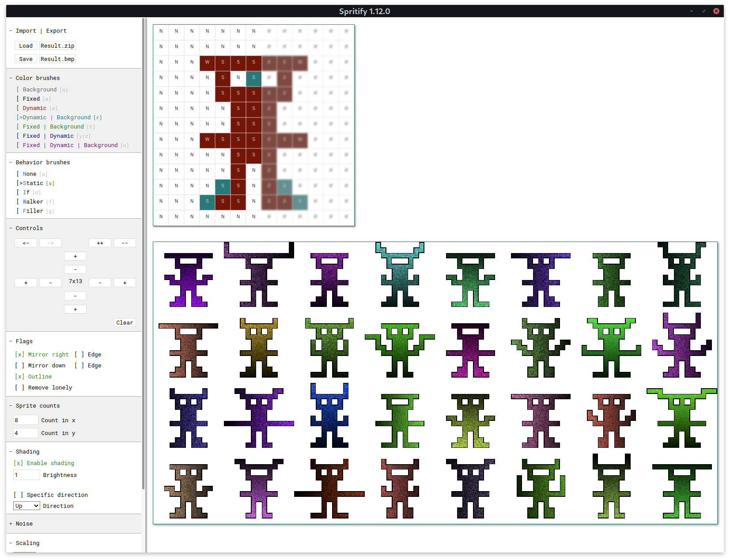Click the redo arrow button in Controls
Viewport: 730px width, 560px height.
pyautogui.click(x=50, y=243)
